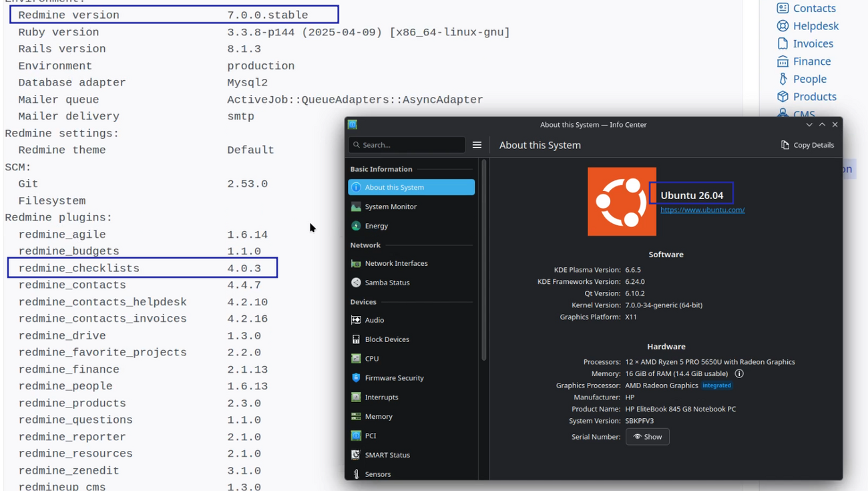Select the CPU icon in Info Center
The height and width of the screenshot is (491, 868).
[356, 359]
